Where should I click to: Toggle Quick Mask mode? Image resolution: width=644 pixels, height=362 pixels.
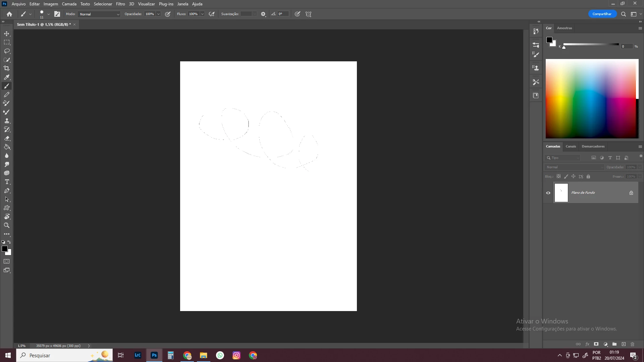pyautogui.click(x=7, y=261)
